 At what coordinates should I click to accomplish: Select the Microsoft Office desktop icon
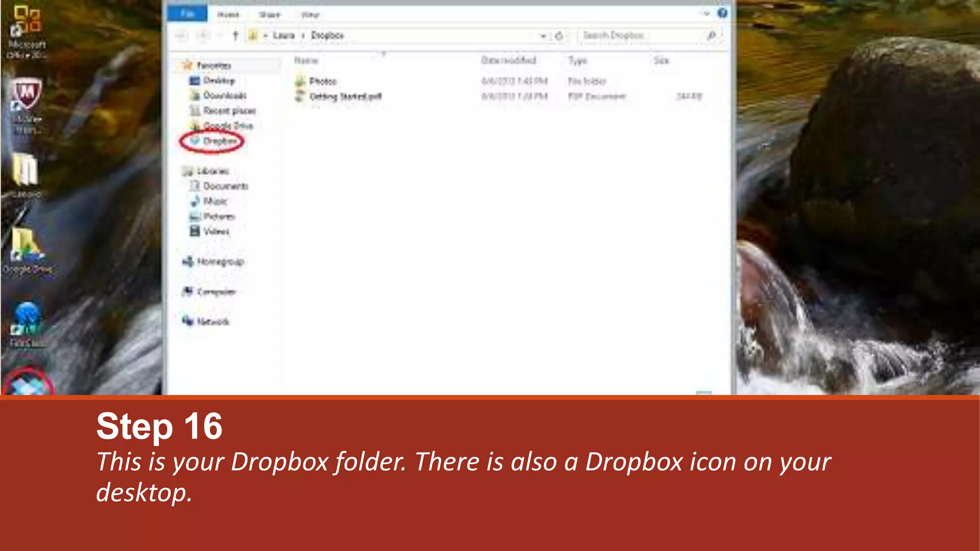pyautogui.click(x=27, y=32)
